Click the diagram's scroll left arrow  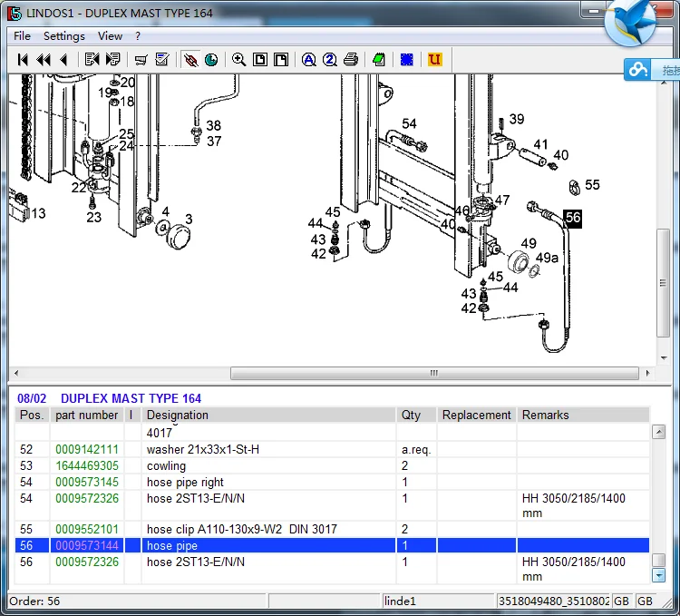[x=16, y=373]
